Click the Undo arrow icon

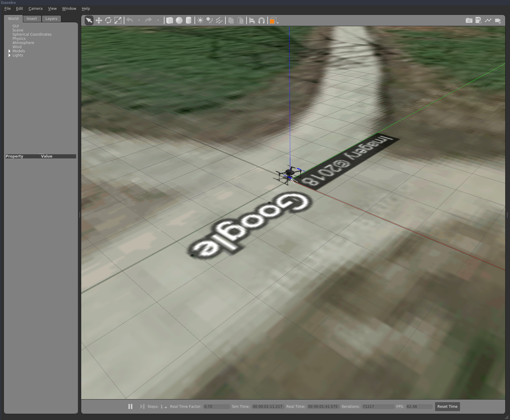tap(130, 21)
